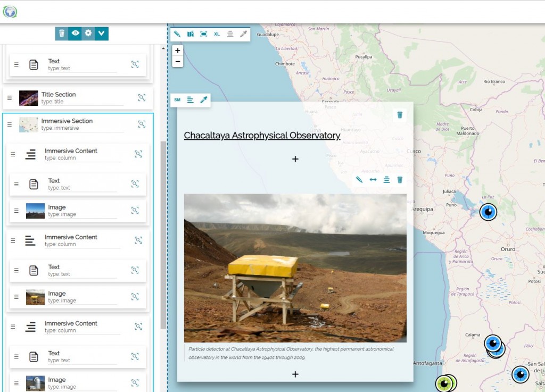
Task: Click the drag handle of Title Section row
Action: (x=10, y=98)
